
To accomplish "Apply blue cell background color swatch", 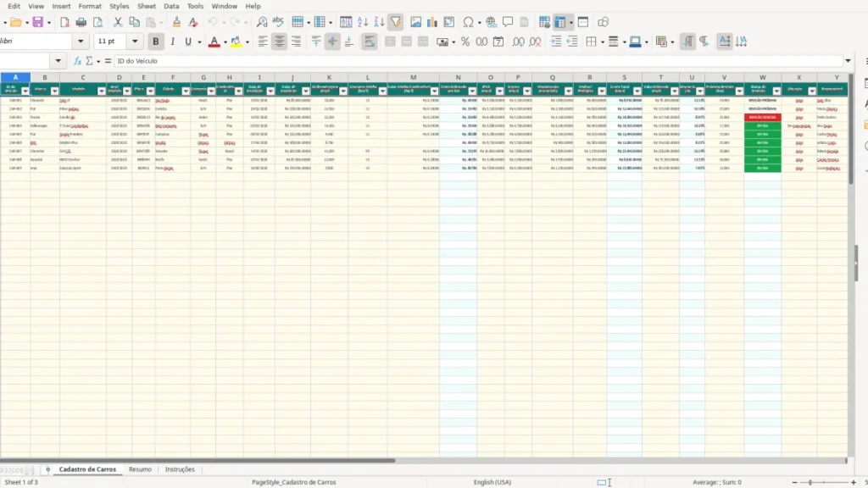I will click(x=635, y=42).
